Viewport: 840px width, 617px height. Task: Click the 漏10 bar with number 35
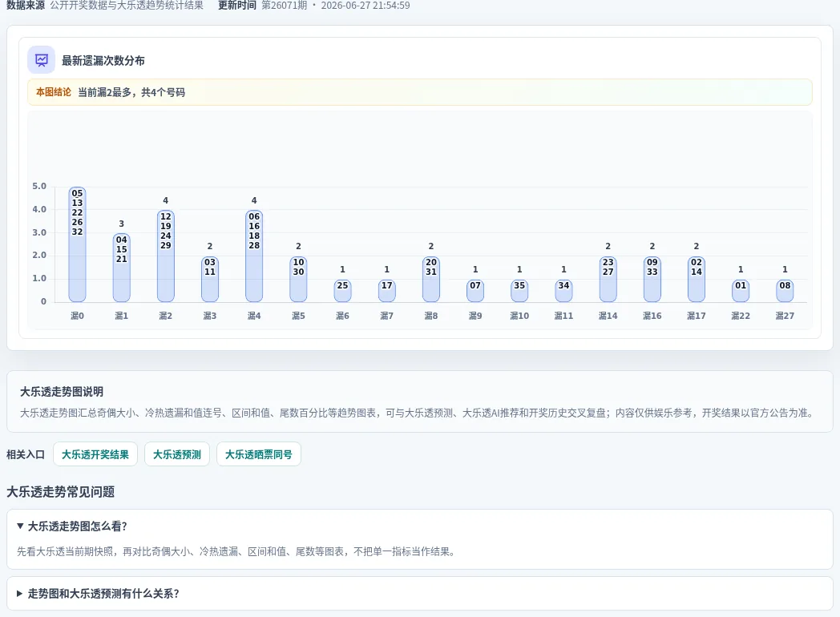519,291
